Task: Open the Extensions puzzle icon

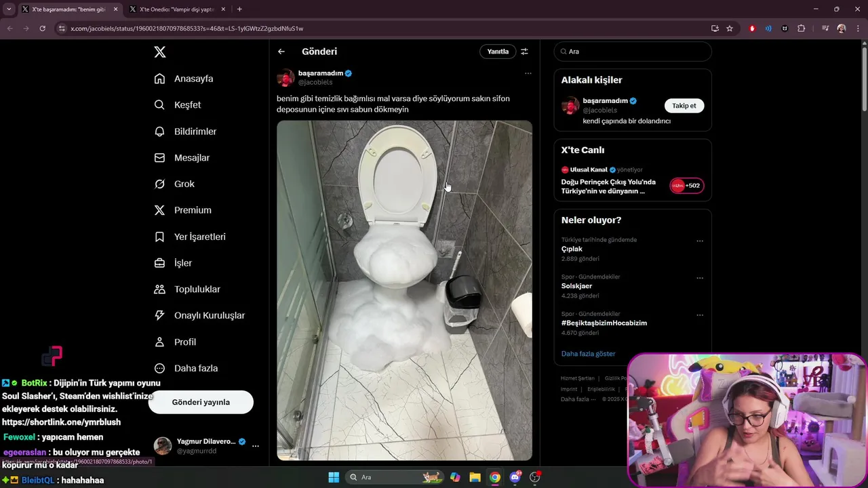Action: [802, 28]
